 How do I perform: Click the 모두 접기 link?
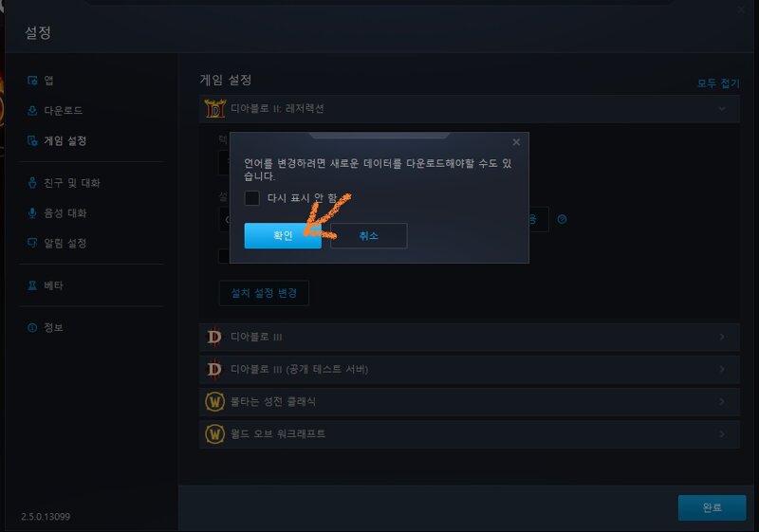point(718,83)
